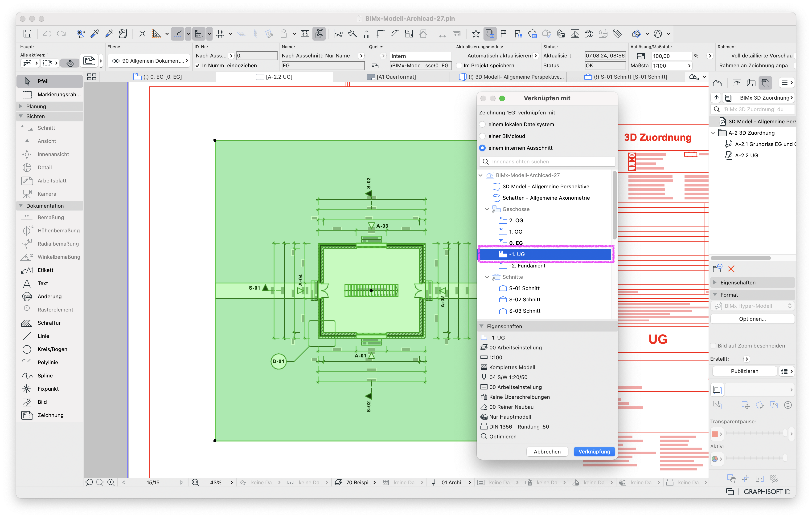
Task: Select 'einem internen Ausschnitt' radio button
Action: pyautogui.click(x=483, y=148)
